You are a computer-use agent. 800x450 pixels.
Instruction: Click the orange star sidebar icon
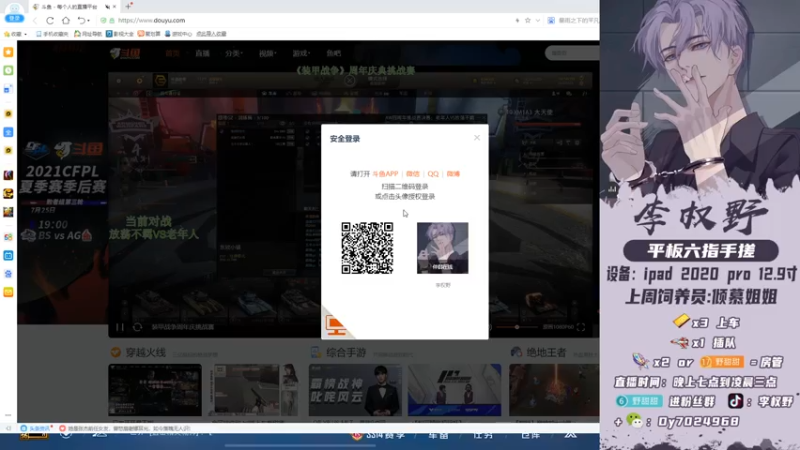click(8, 52)
